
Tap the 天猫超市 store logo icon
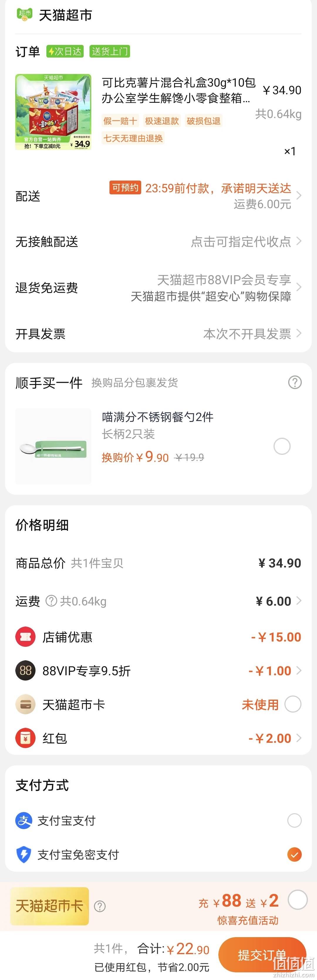pyautogui.click(x=24, y=14)
